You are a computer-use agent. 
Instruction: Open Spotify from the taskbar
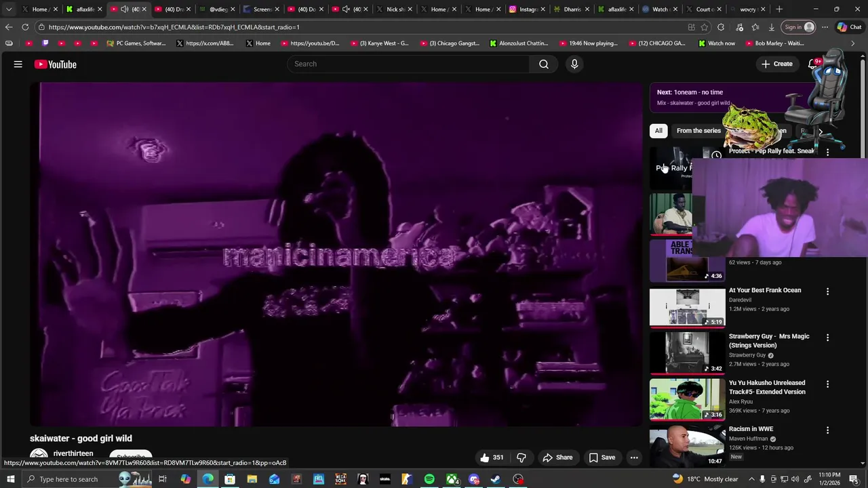(429, 479)
